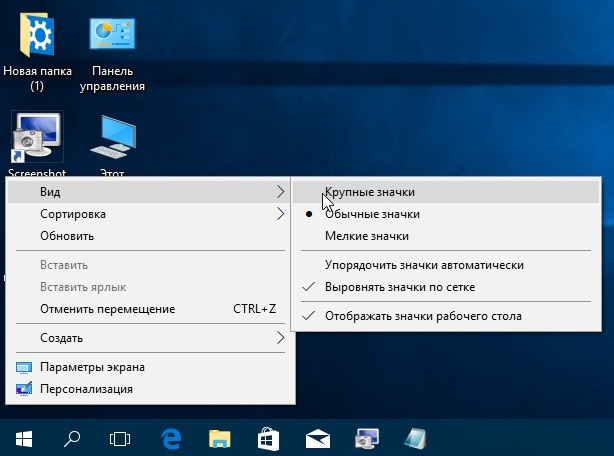The width and height of the screenshot is (614, 456).
Task: Select Мелкие значки icon size
Action: coord(446,236)
